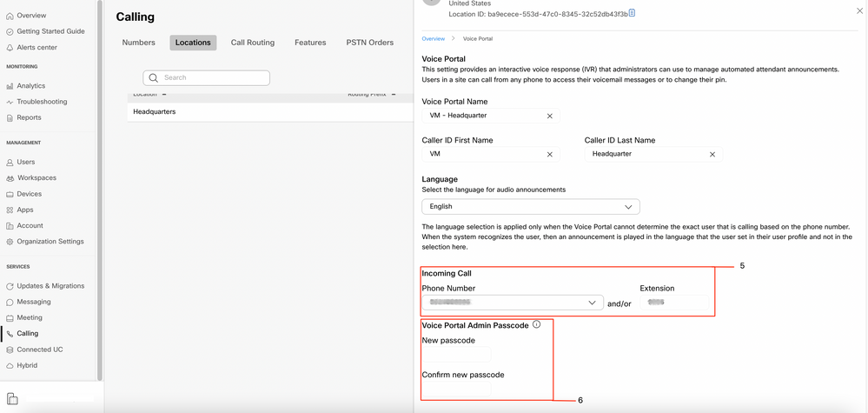Expand the Language dropdown
This screenshot has width=868, height=413.
tap(628, 207)
